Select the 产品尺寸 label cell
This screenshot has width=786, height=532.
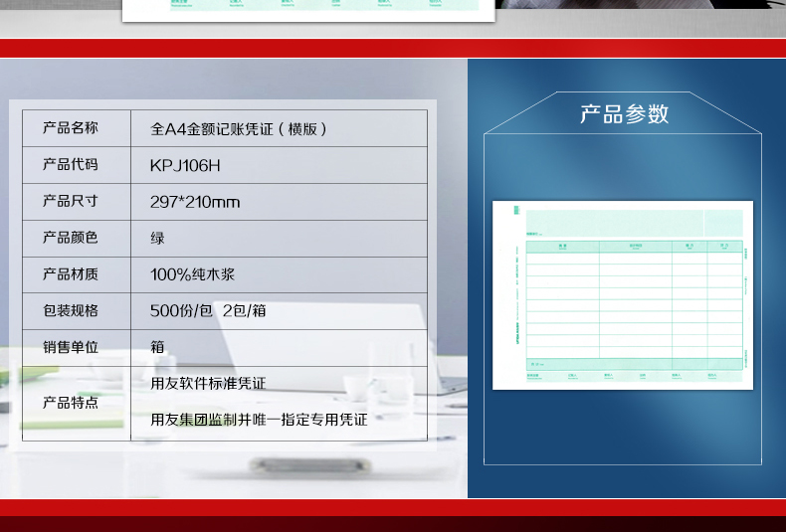(x=71, y=201)
